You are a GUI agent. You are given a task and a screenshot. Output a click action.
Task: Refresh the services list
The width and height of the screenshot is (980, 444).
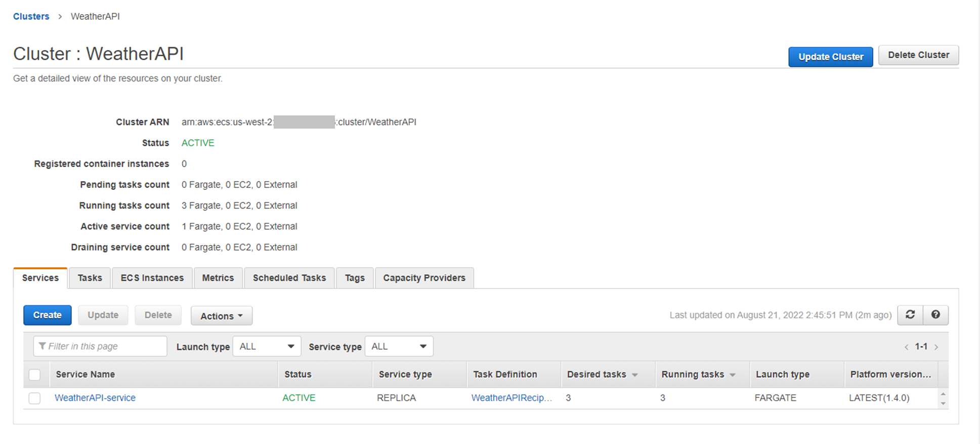pos(910,315)
